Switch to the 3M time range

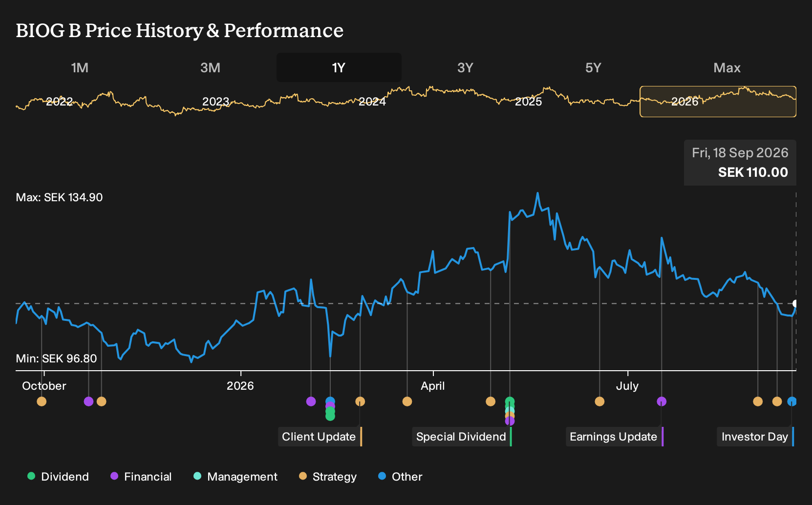210,68
